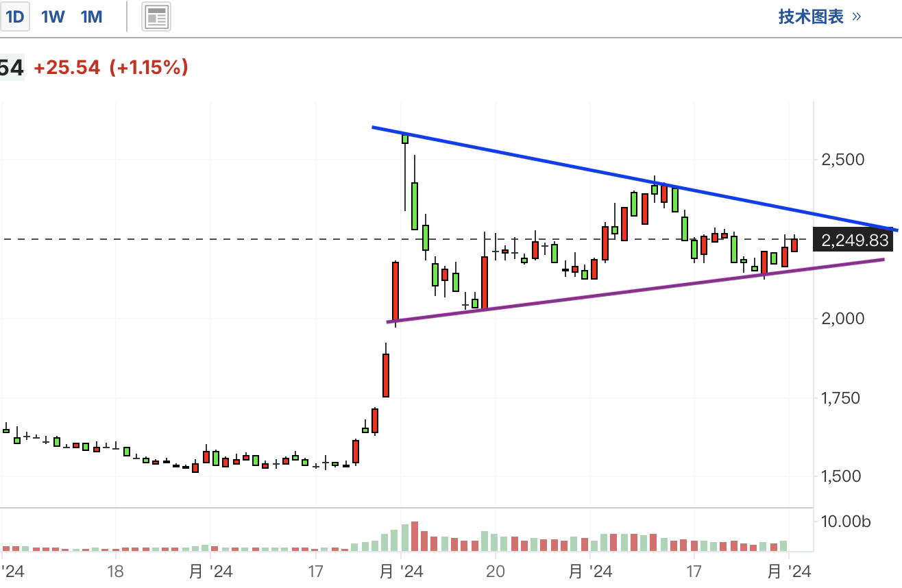Click the 10.00b volume axis label
Screen dimensions: 902x588
[x=846, y=522]
